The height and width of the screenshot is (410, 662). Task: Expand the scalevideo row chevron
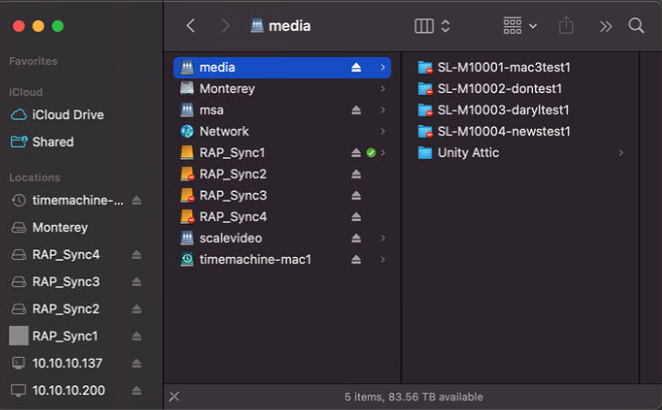383,238
